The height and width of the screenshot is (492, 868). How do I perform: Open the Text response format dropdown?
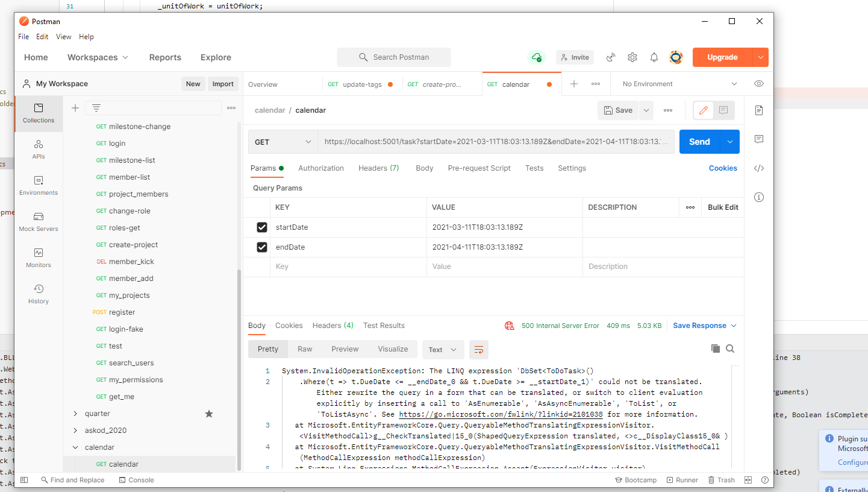coord(443,350)
